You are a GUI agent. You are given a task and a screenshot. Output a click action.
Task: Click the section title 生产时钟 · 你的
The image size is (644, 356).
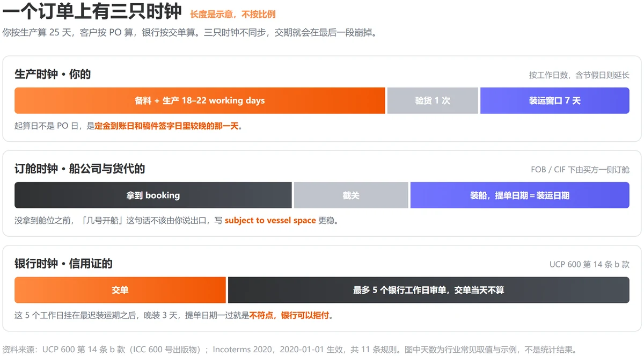(x=53, y=75)
